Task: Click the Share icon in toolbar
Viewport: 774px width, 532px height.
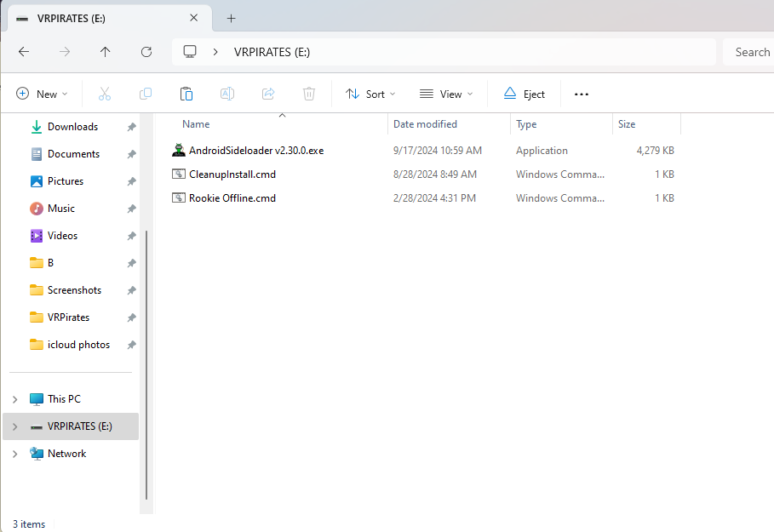Action: point(268,94)
